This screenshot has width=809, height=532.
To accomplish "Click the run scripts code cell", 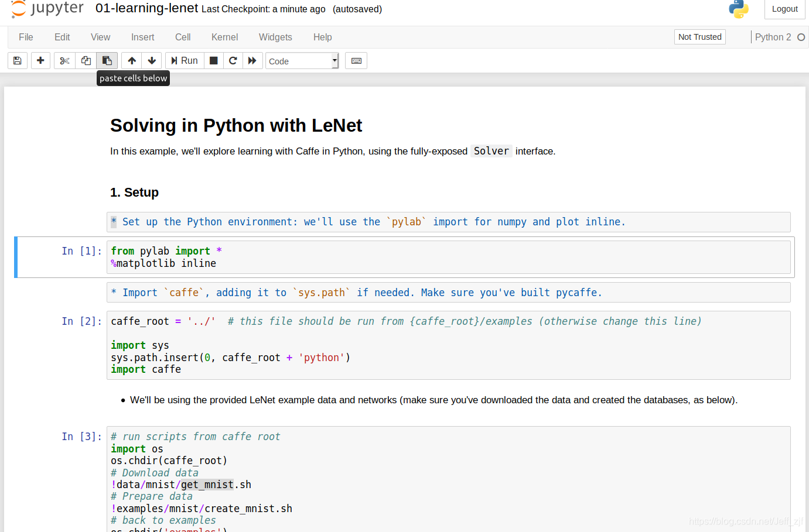I will [x=449, y=480].
